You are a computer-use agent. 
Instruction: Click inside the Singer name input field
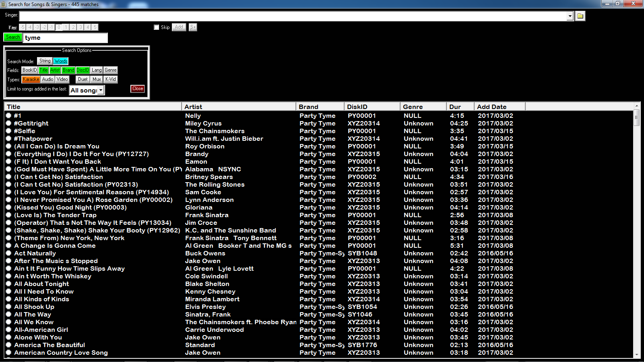pyautogui.click(x=293, y=16)
